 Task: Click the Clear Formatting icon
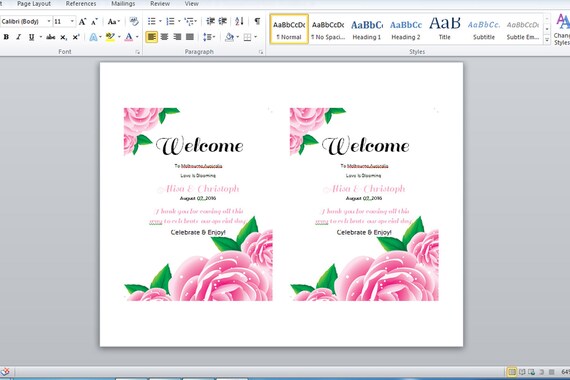[134, 21]
